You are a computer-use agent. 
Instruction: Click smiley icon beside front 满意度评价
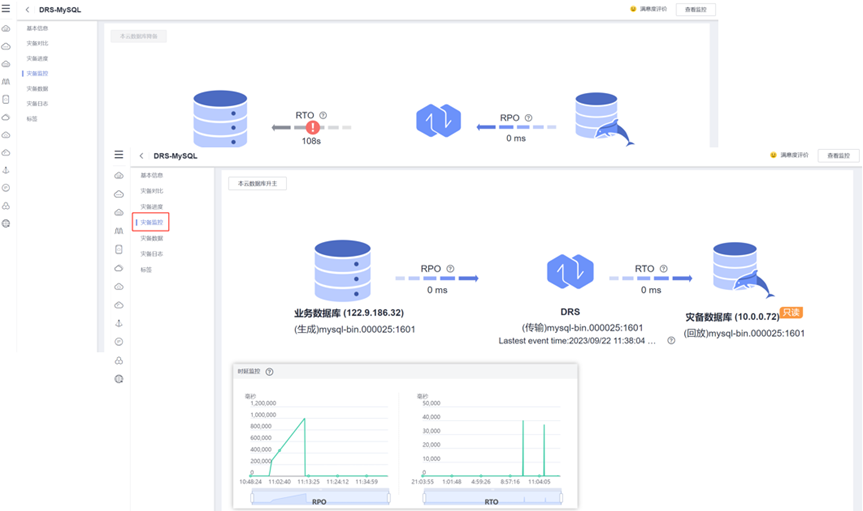(x=773, y=155)
